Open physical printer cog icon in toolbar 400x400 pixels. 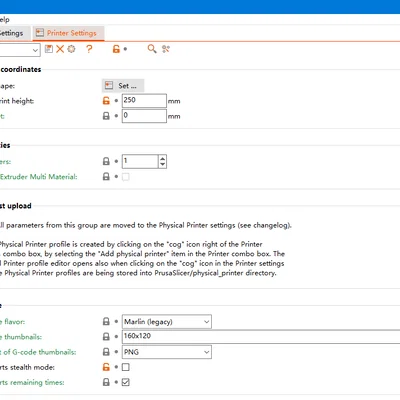tap(71, 49)
